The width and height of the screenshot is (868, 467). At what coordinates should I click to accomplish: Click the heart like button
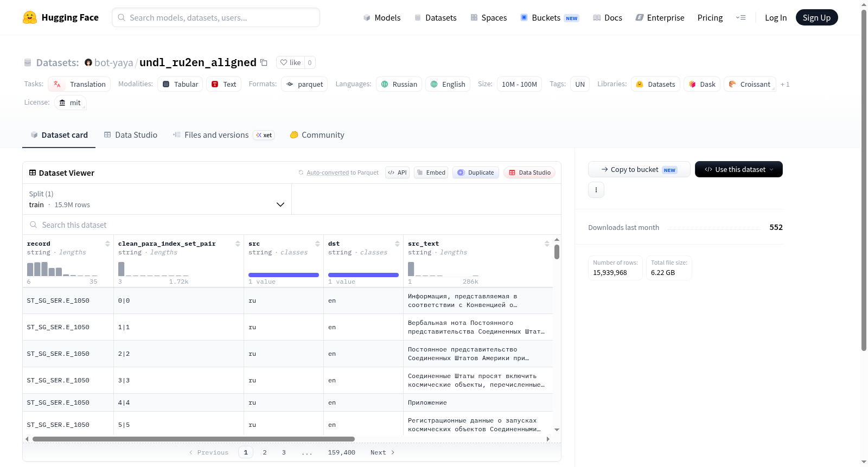click(290, 62)
